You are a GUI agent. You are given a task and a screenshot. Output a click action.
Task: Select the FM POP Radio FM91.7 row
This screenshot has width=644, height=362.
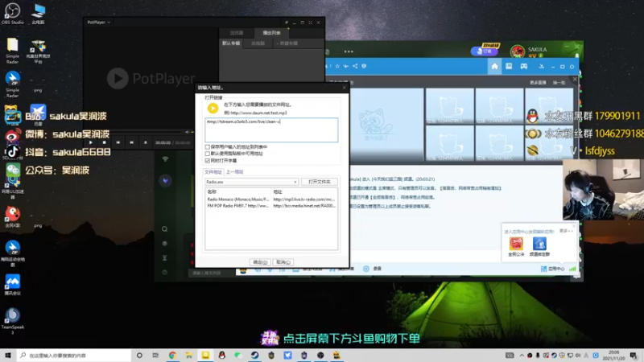click(x=271, y=206)
